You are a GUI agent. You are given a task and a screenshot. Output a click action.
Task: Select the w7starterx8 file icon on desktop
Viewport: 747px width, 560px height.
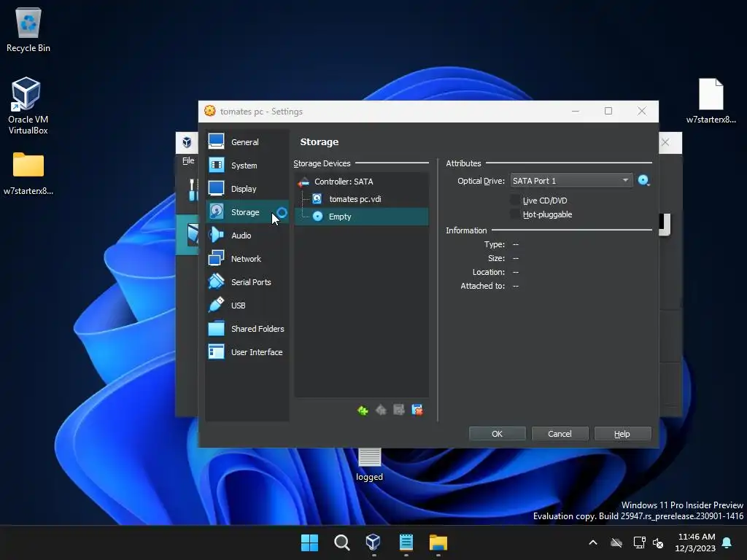point(711,101)
